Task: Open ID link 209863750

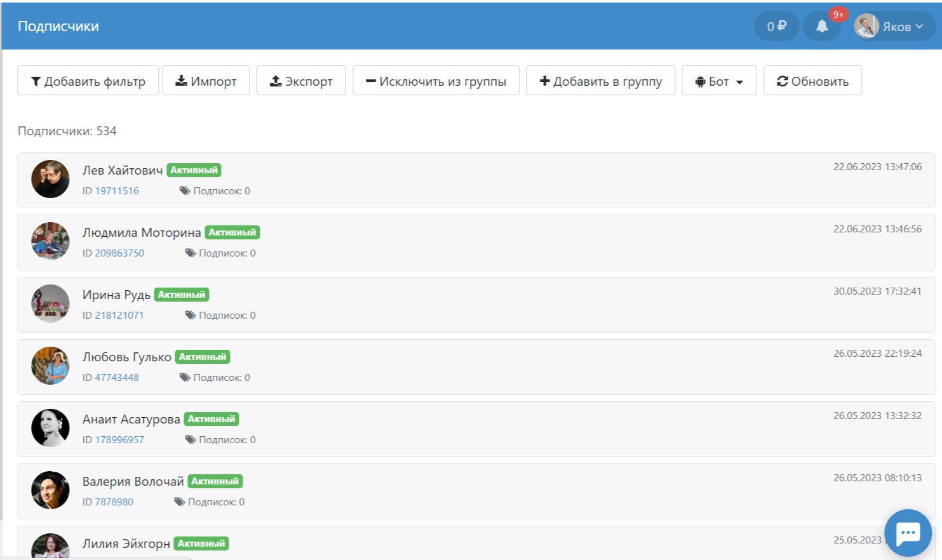Action: [119, 253]
